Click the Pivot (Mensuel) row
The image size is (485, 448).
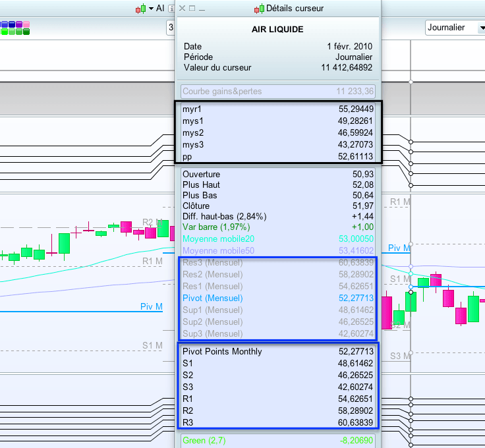pyautogui.click(x=278, y=298)
